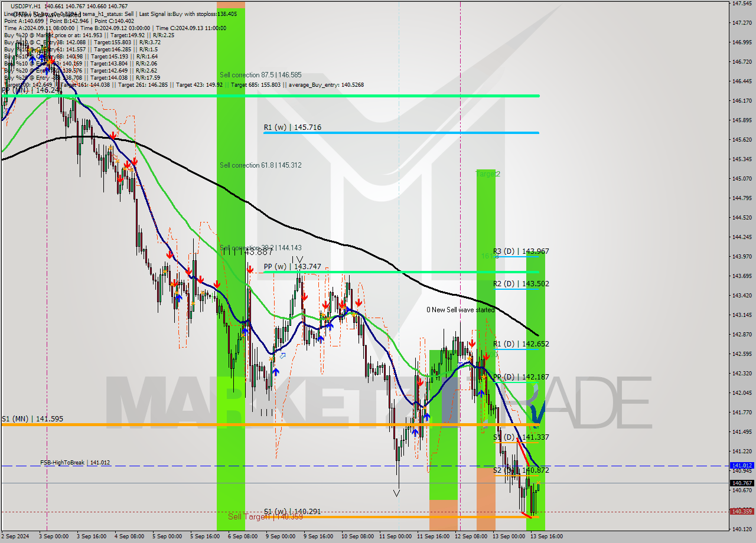
Task: Click the 'Target 423: 149.92' text
Action: click(199, 85)
